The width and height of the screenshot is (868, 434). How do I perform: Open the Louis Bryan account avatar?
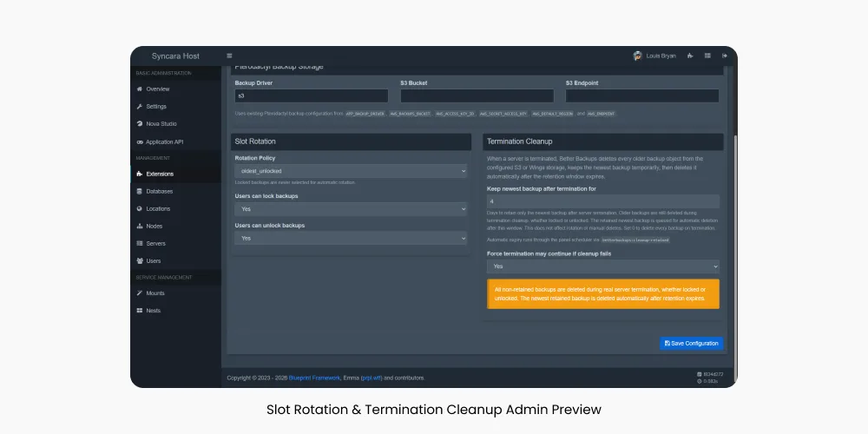coord(637,56)
